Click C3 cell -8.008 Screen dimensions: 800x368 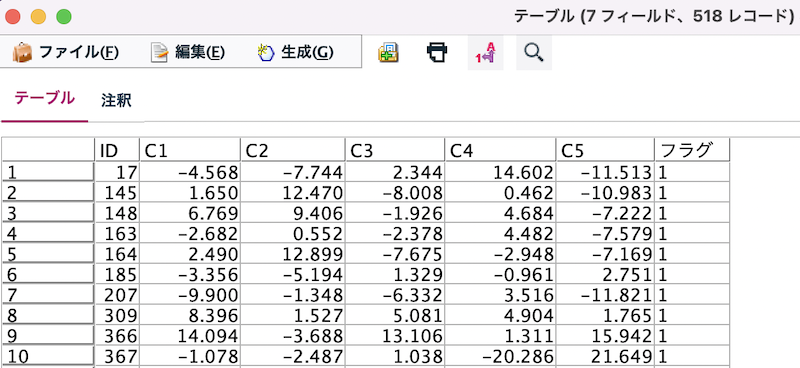[x=395, y=193]
